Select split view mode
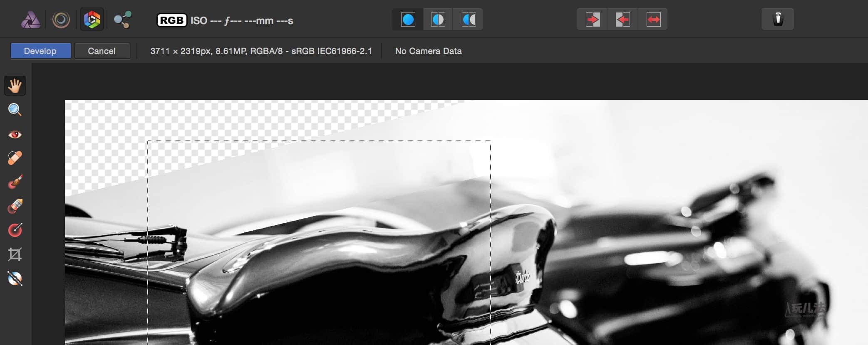The image size is (868, 345). point(438,20)
